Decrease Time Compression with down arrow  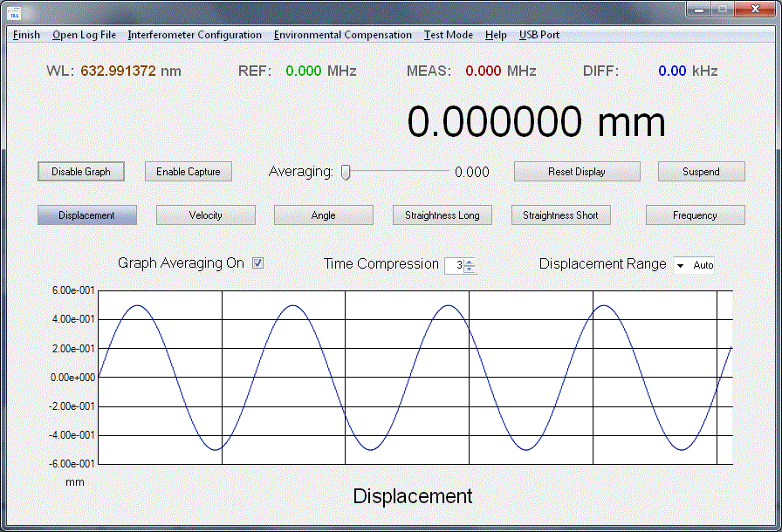(470, 269)
